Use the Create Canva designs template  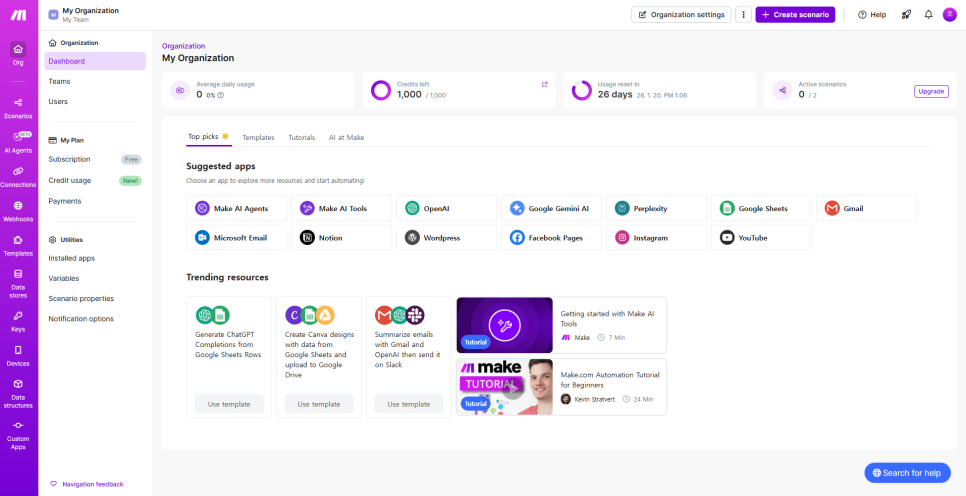319,404
